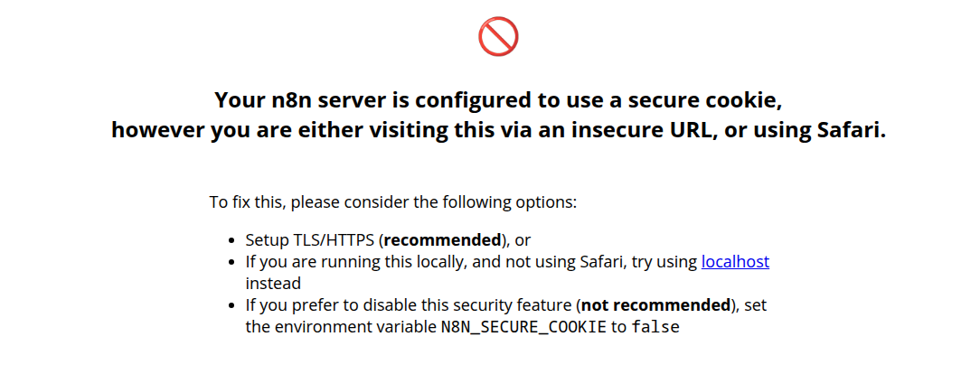Click the third bullet point marker

232,306
